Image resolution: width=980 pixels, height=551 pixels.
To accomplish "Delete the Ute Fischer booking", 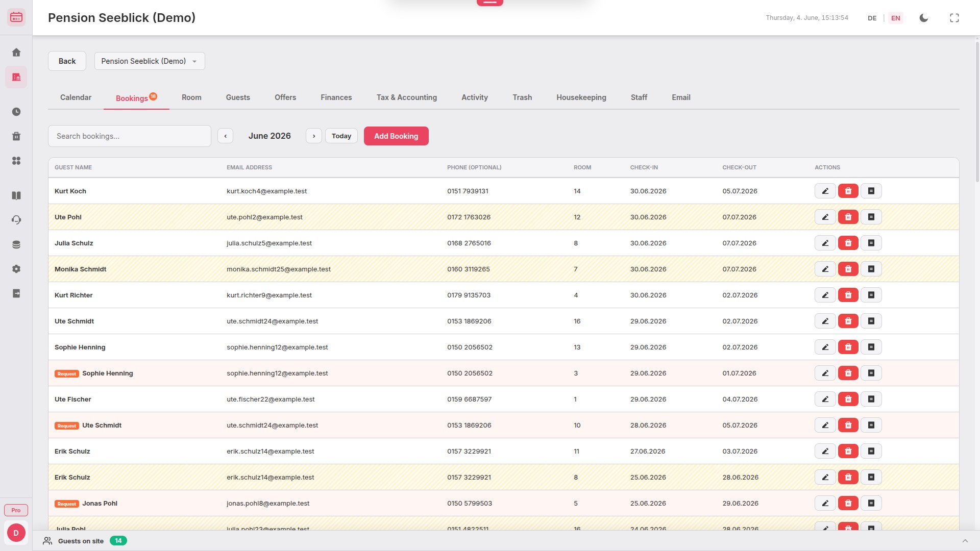I will (x=848, y=399).
